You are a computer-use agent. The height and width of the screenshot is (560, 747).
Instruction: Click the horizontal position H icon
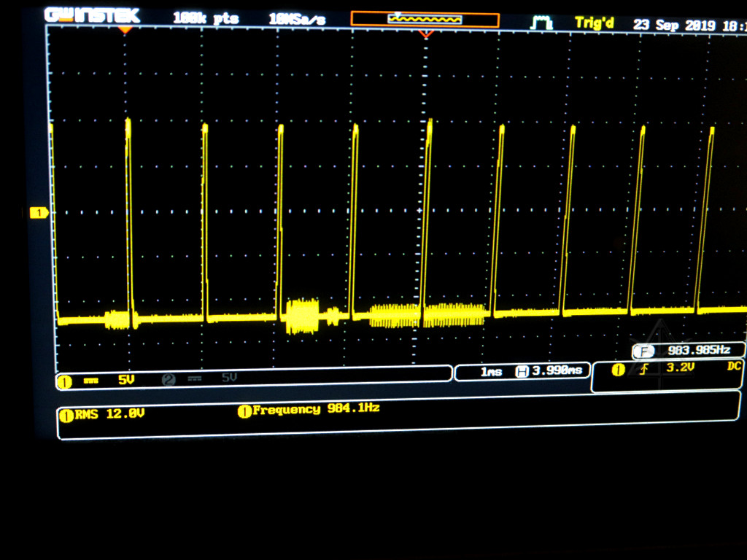(x=522, y=371)
